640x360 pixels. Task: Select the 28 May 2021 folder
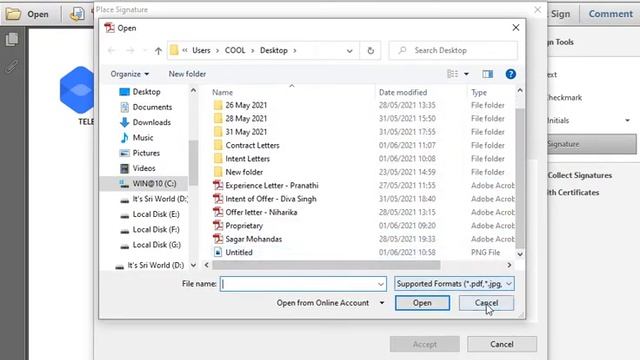click(x=246, y=119)
